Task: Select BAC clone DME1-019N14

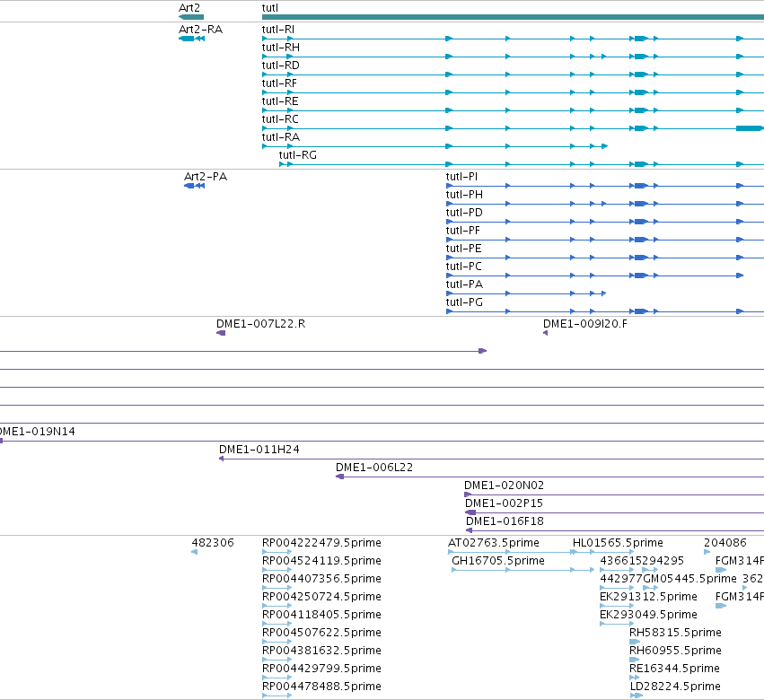Action: [37, 432]
